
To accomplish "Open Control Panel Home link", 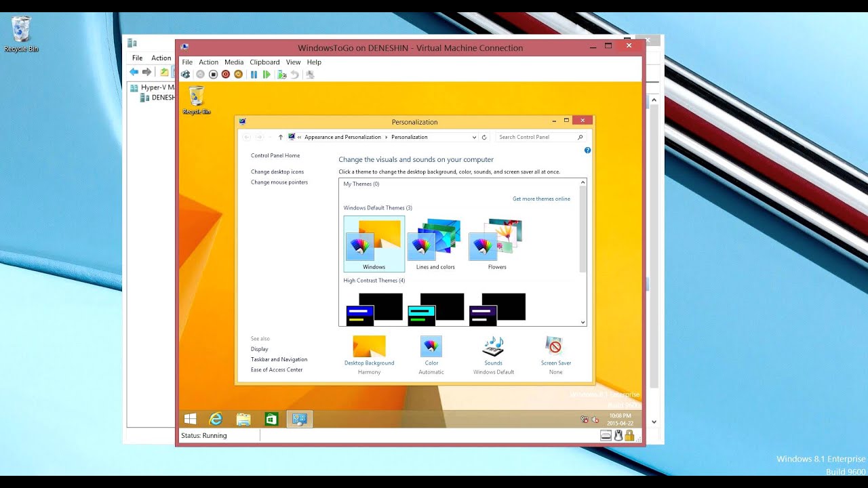I will [x=275, y=155].
